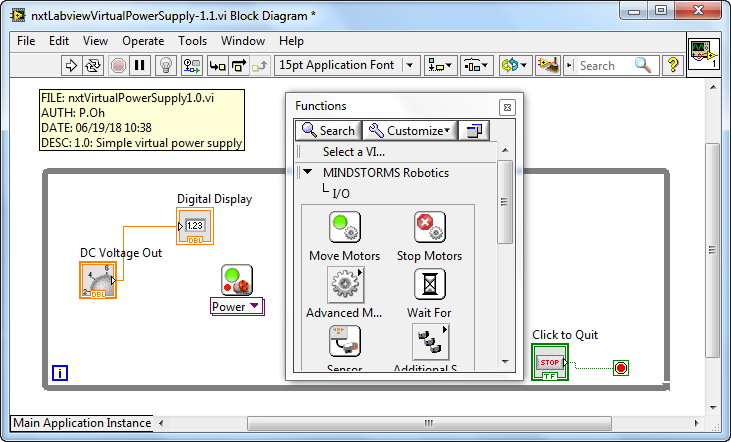Click I/O subpalette label

pyautogui.click(x=341, y=193)
